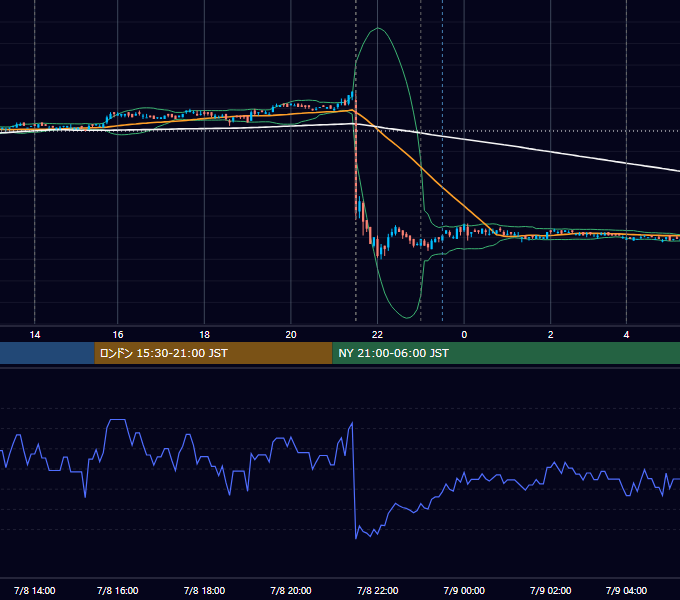Click the 4 hour label on price chart axis
This screenshot has width=680, height=600.
(x=626, y=335)
